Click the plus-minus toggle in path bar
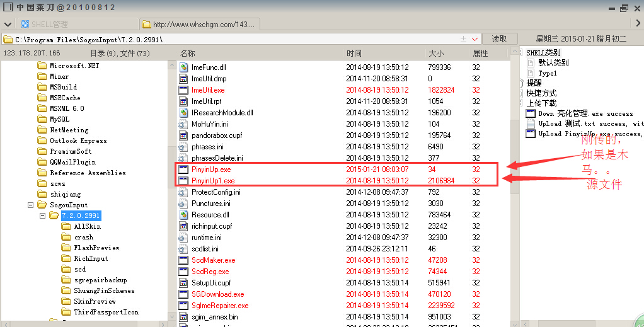The width and height of the screenshot is (644, 327). [x=463, y=39]
